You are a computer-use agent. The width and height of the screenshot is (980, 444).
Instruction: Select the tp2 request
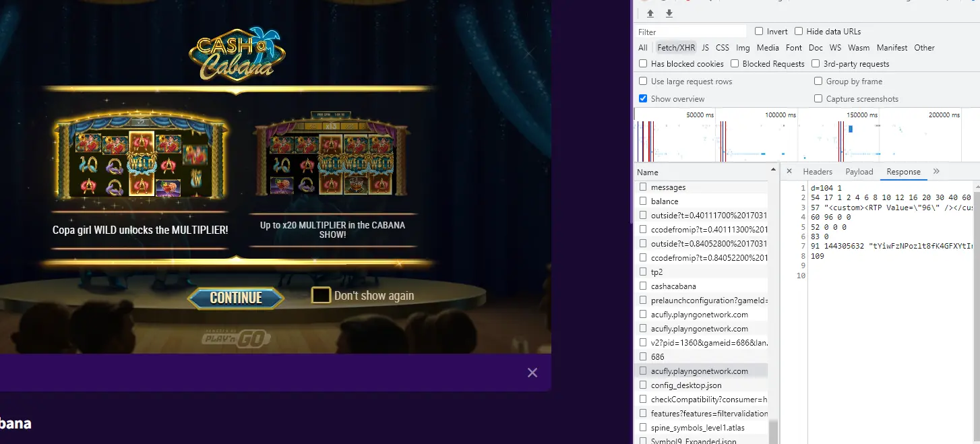pos(702,272)
